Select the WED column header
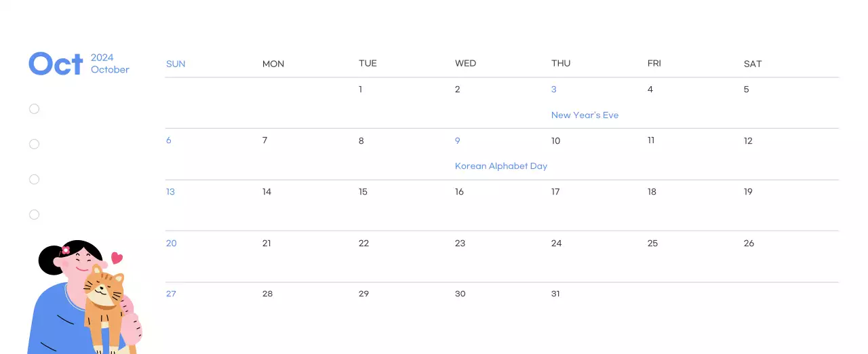 point(465,64)
